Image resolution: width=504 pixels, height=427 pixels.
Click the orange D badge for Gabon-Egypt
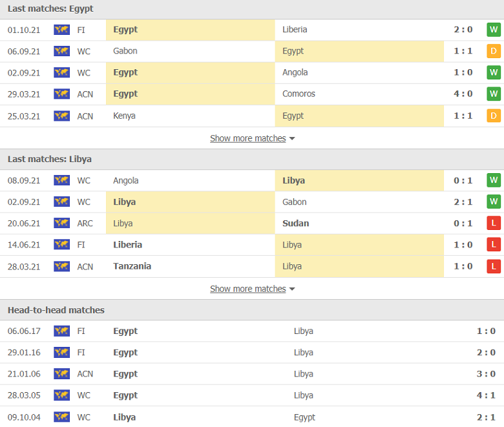point(494,51)
